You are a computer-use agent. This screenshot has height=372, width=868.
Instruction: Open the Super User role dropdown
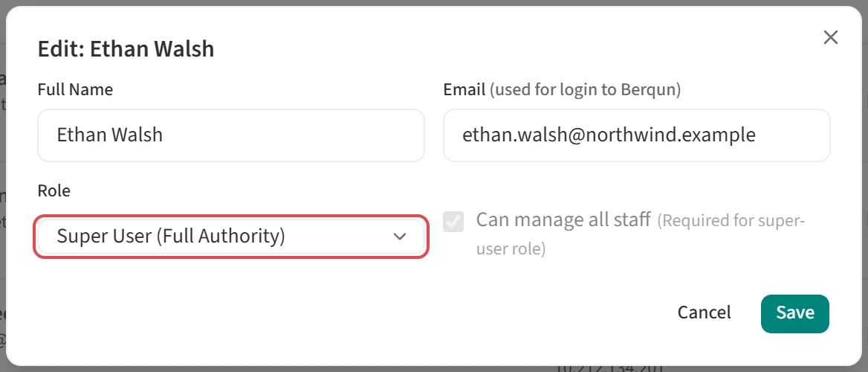coord(231,237)
